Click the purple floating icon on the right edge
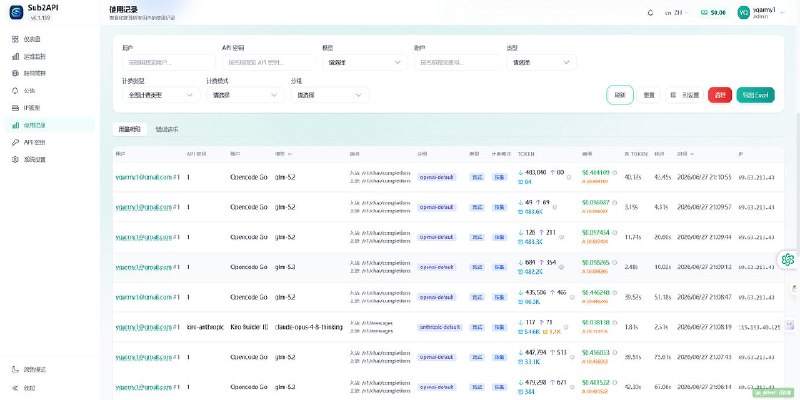Viewport: 800px width, 400px height. click(789, 324)
